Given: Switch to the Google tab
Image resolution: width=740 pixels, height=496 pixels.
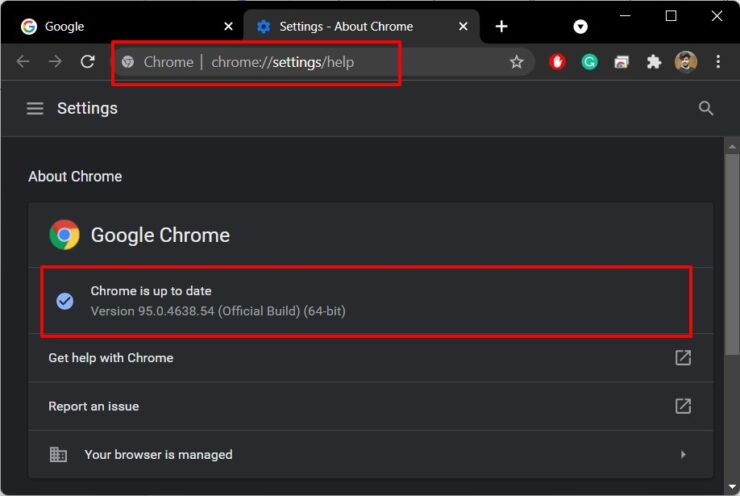Looking at the screenshot, I should (123, 26).
